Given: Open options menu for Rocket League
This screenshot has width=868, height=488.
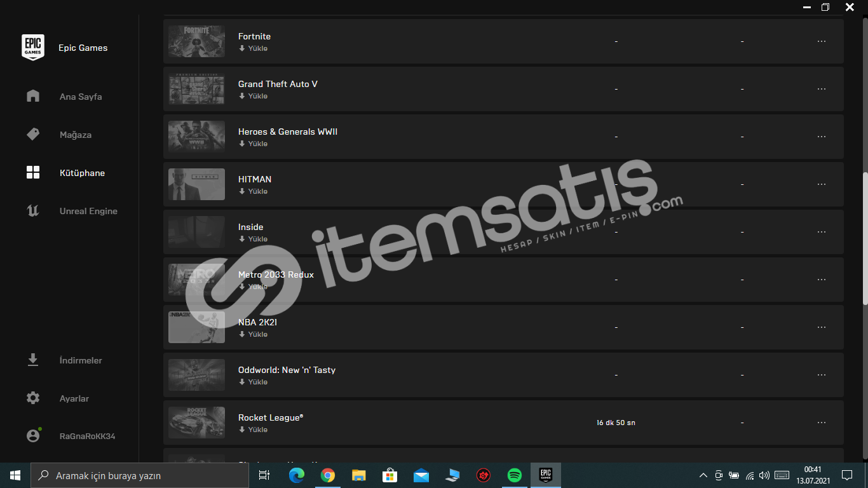Looking at the screenshot, I should click(x=822, y=423).
